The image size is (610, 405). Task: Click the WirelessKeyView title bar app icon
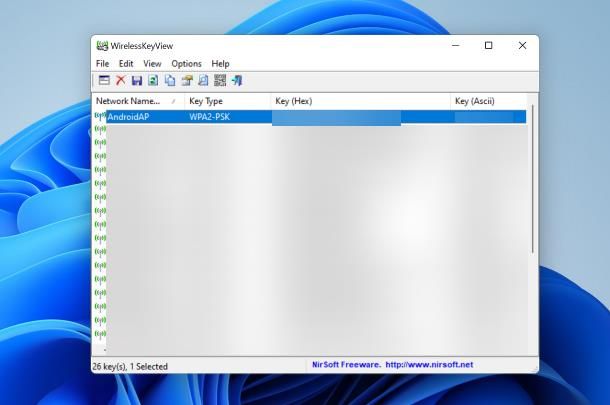(102, 46)
